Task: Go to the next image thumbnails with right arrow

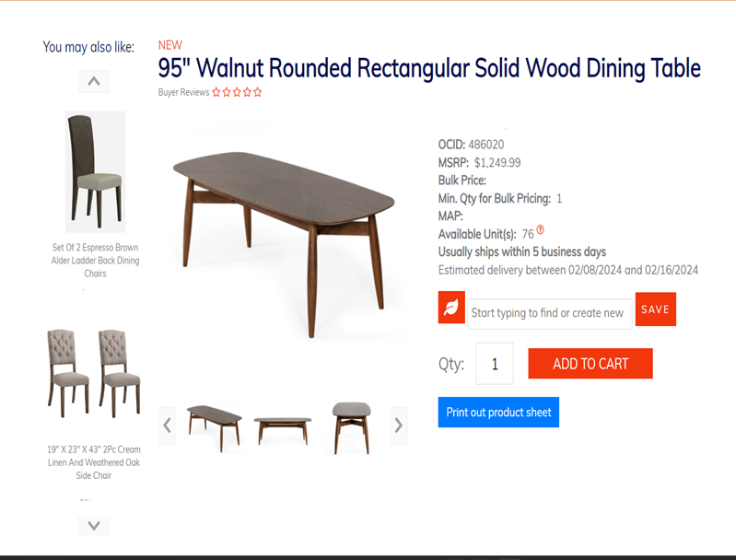Action: click(x=399, y=426)
